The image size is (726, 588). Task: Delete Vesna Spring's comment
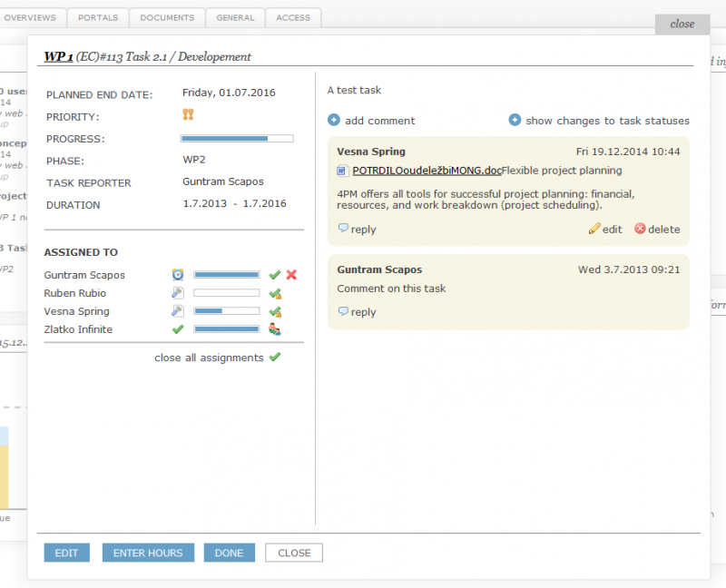657,230
